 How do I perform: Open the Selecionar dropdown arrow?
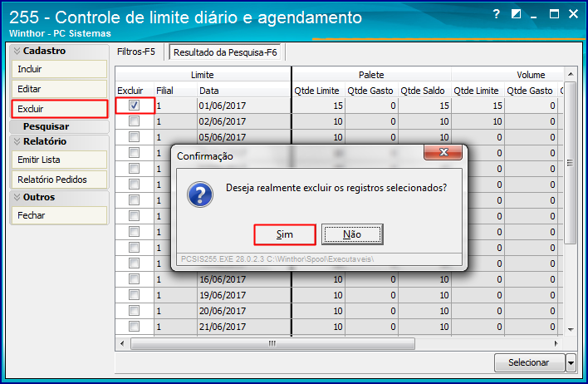(x=571, y=362)
